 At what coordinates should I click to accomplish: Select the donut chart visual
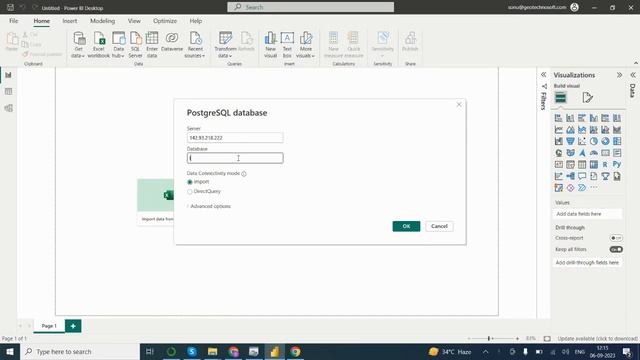[605, 141]
